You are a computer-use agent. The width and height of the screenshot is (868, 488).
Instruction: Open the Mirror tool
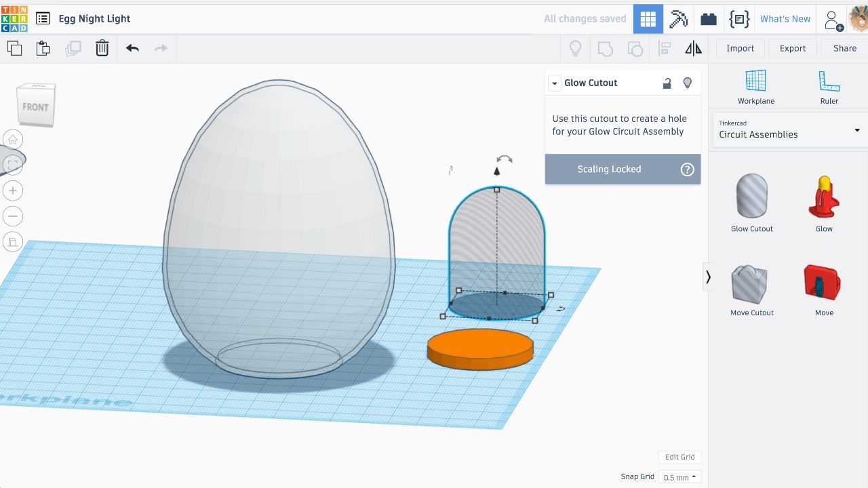tap(693, 48)
